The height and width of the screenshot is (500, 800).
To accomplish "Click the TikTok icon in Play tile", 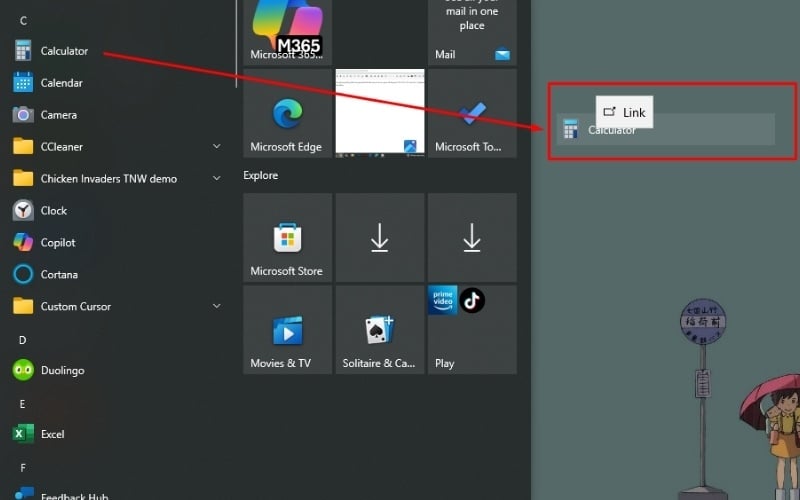I will pyautogui.click(x=472, y=300).
